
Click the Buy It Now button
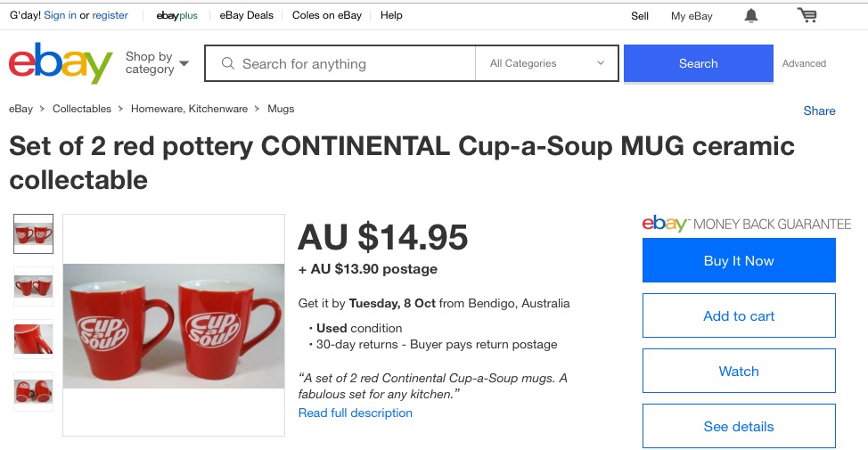[x=739, y=260]
